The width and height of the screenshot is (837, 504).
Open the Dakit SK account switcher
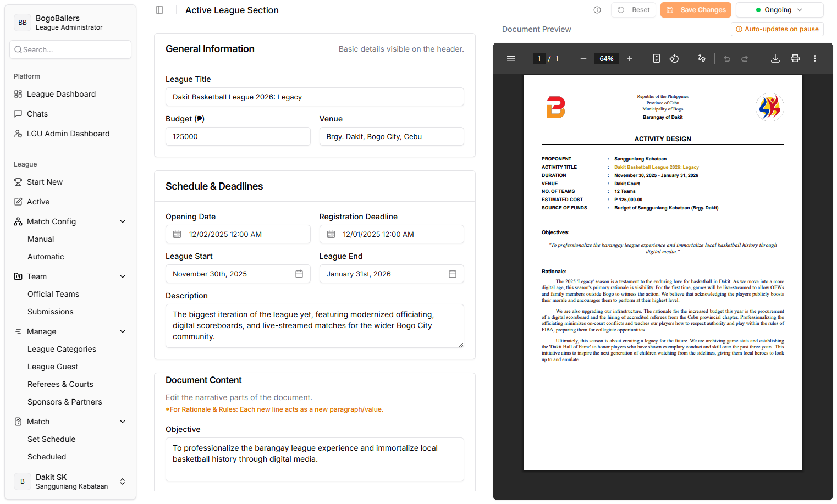point(70,481)
